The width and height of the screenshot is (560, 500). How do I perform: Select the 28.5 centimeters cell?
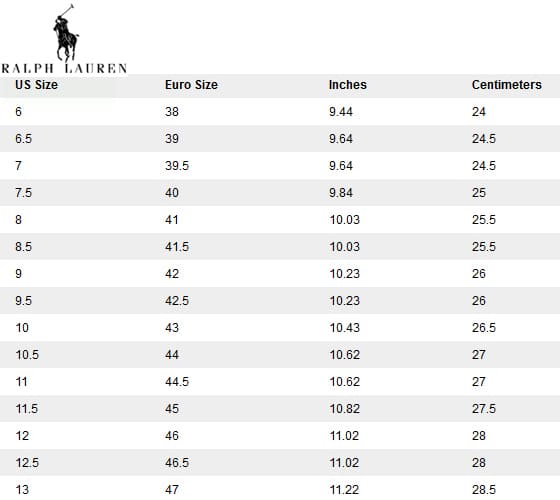484,490
